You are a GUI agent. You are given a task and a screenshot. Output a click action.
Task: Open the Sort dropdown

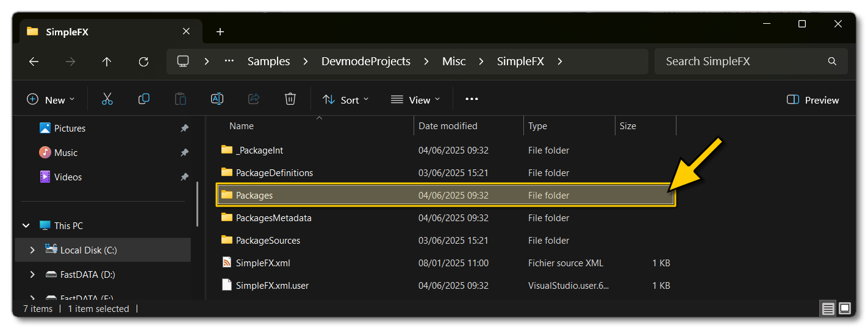(345, 100)
